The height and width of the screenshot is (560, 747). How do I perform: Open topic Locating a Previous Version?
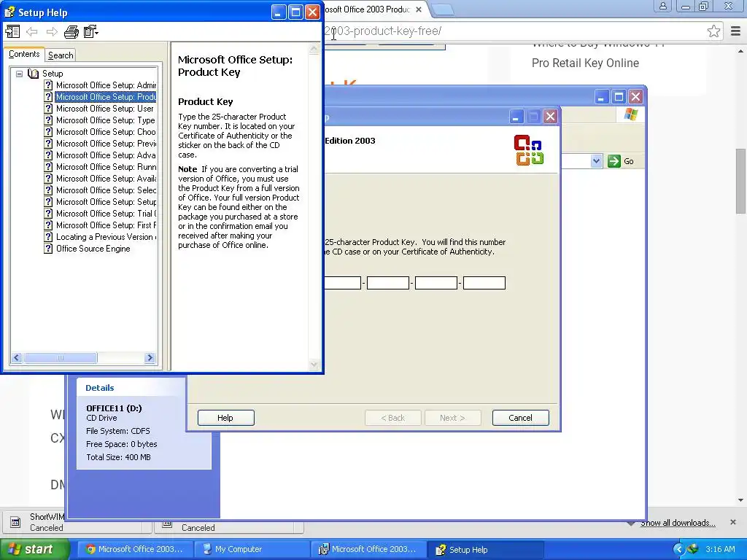pos(106,237)
